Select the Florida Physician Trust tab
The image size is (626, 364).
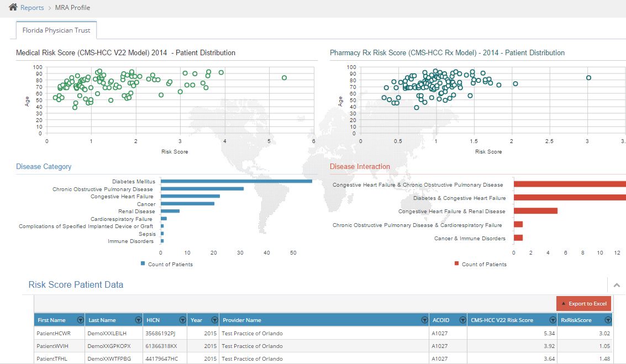[x=56, y=30]
